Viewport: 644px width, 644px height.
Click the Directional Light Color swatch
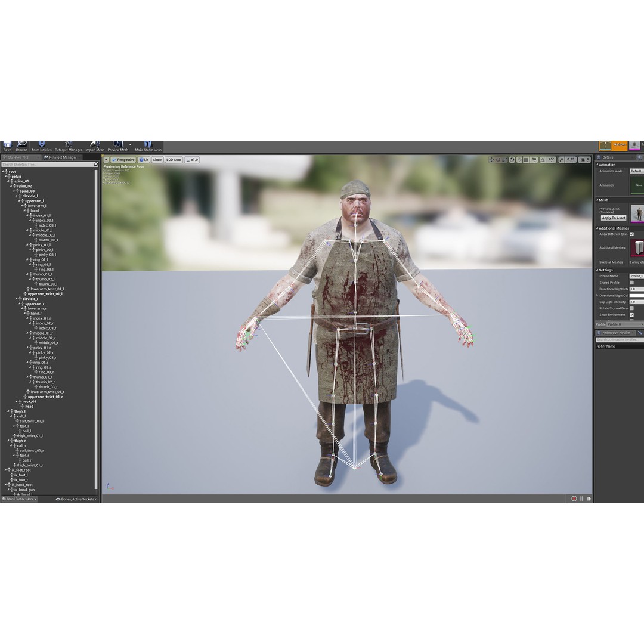pyautogui.click(x=637, y=296)
